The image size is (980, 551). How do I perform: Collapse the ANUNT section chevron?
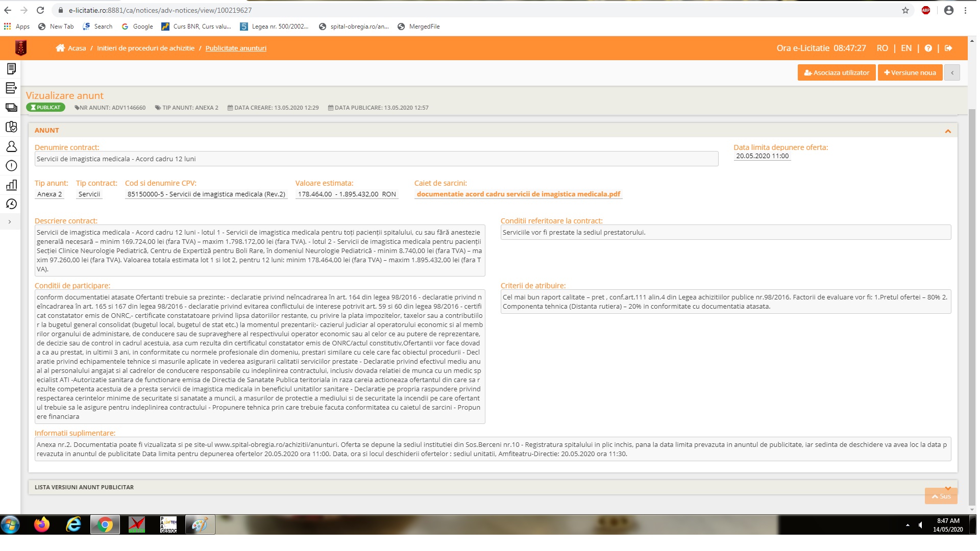pyautogui.click(x=948, y=131)
